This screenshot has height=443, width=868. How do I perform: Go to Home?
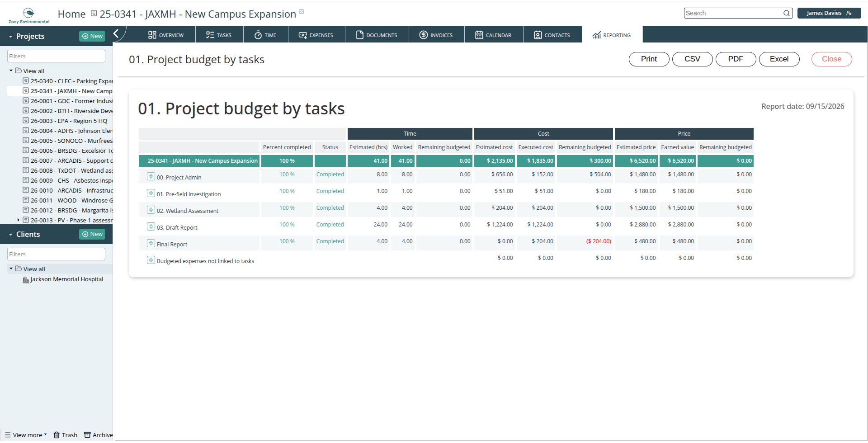click(71, 14)
